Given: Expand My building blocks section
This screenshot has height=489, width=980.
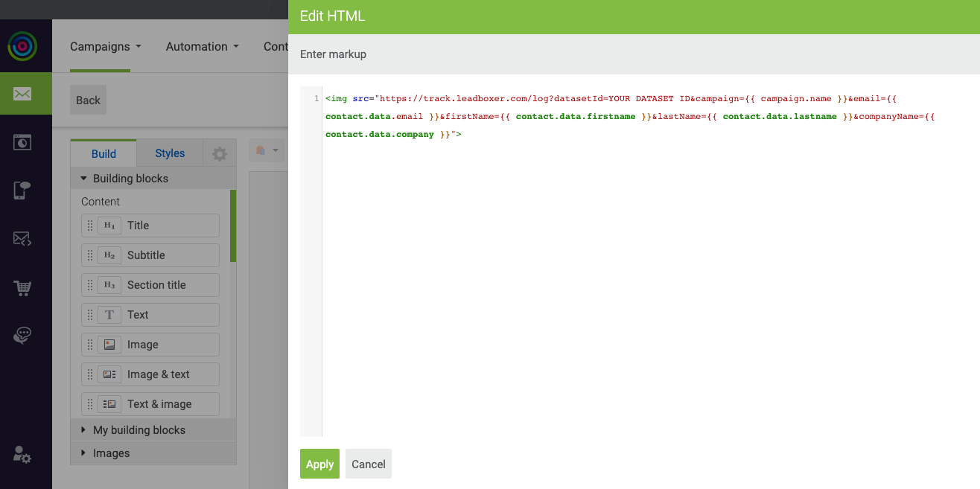Looking at the screenshot, I should pyautogui.click(x=153, y=430).
